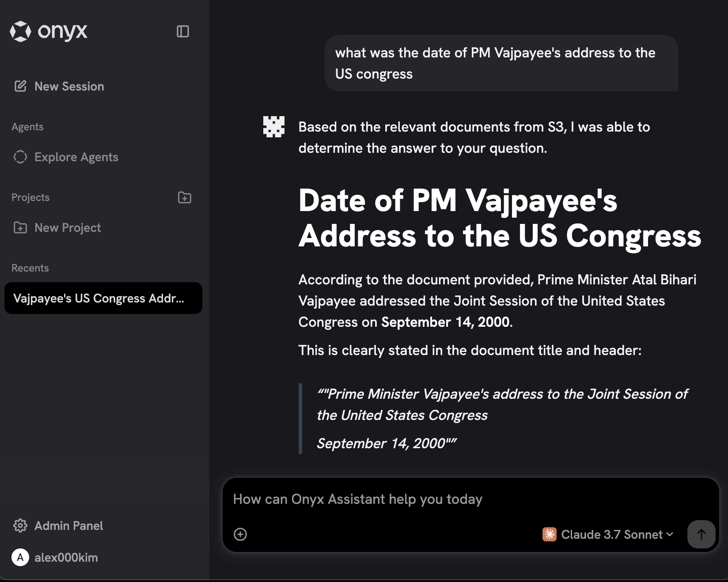
Task: Open Explore Agents
Action: (76, 157)
